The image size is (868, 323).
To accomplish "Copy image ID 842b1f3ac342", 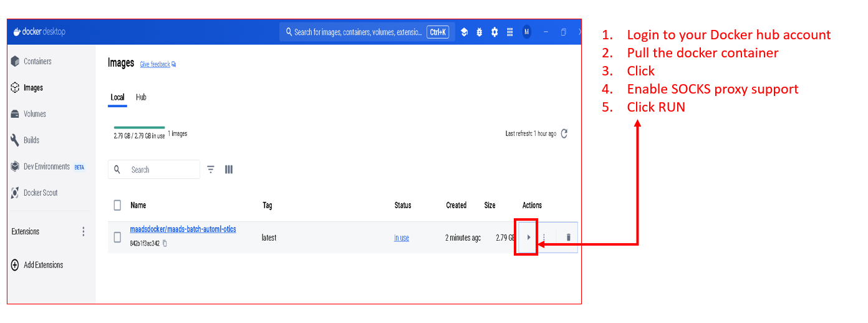I will coord(165,244).
